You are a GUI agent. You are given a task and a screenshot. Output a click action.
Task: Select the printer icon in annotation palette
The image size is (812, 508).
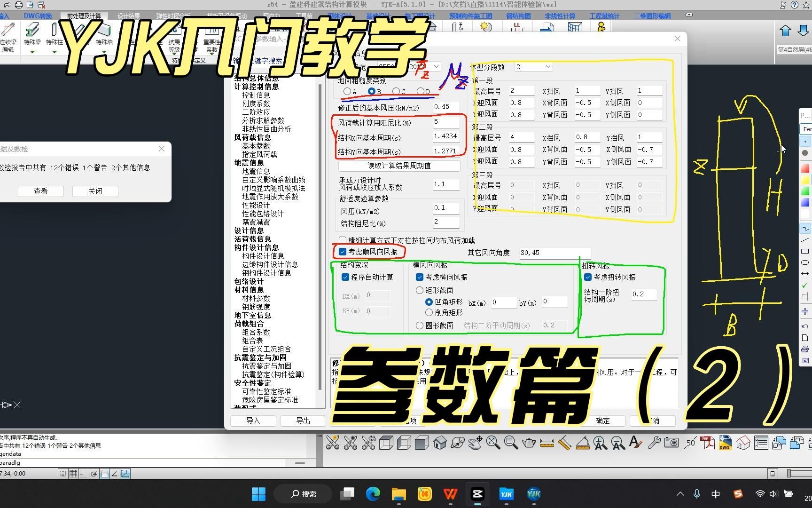tap(805, 349)
